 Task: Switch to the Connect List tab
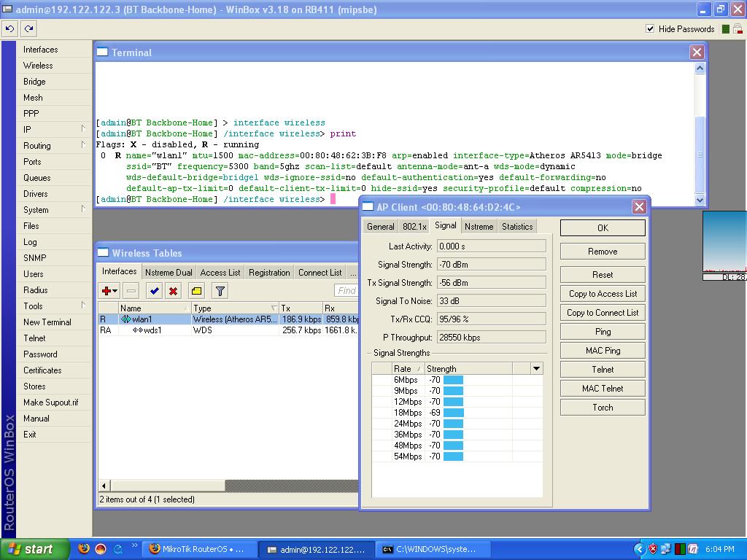click(320, 273)
